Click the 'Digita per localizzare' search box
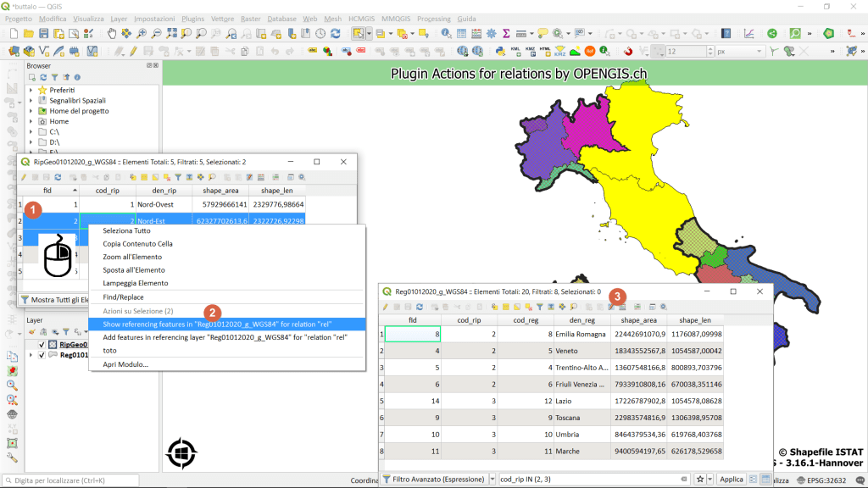This screenshot has width=868, height=488. 68,480
